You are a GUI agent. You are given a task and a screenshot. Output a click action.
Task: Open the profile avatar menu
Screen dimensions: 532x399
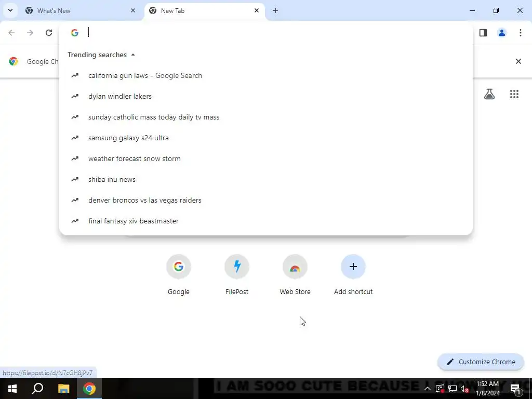coord(502,33)
